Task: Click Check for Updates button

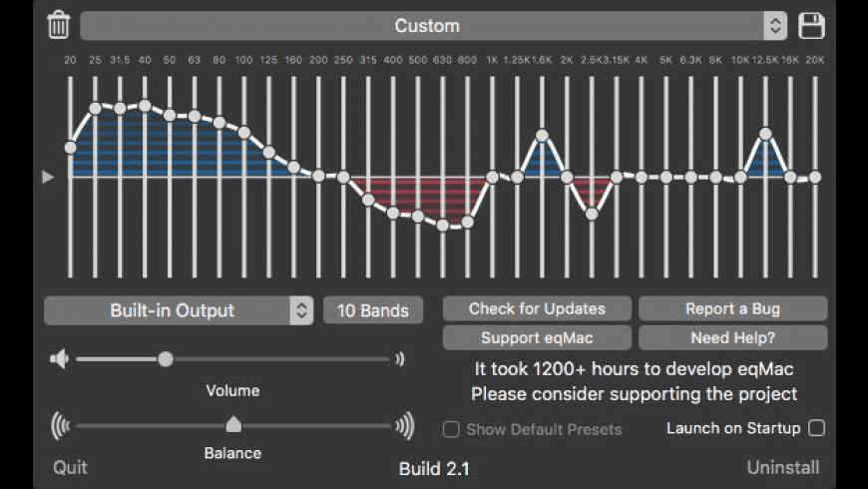Action: click(537, 308)
